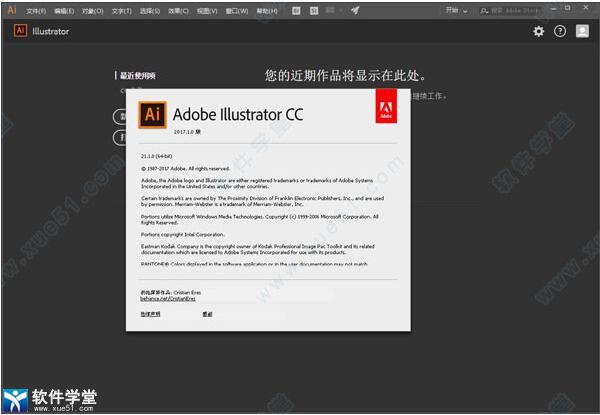Open help via the question mark icon
600x415 pixels.
coord(560,31)
